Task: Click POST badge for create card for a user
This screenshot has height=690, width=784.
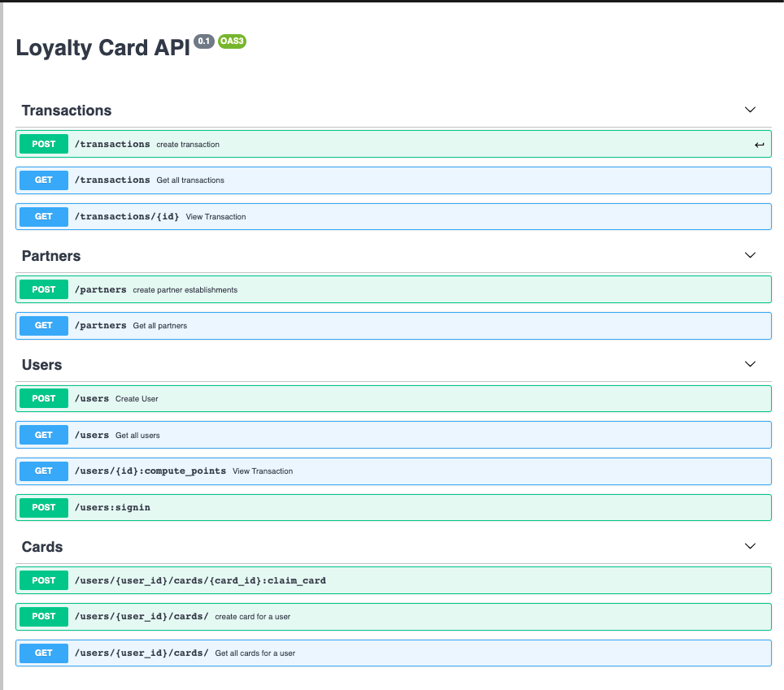Action: click(43, 616)
